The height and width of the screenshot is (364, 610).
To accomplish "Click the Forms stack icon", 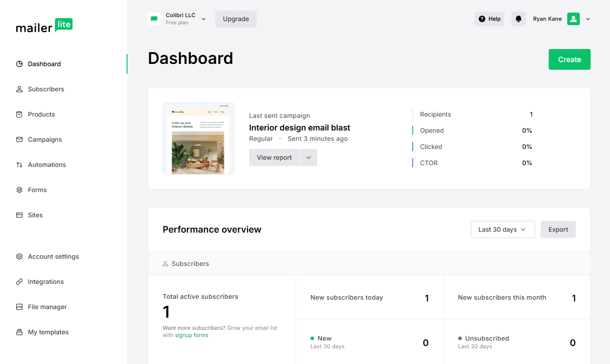I will pyautogui.click(x=19, y=189).
